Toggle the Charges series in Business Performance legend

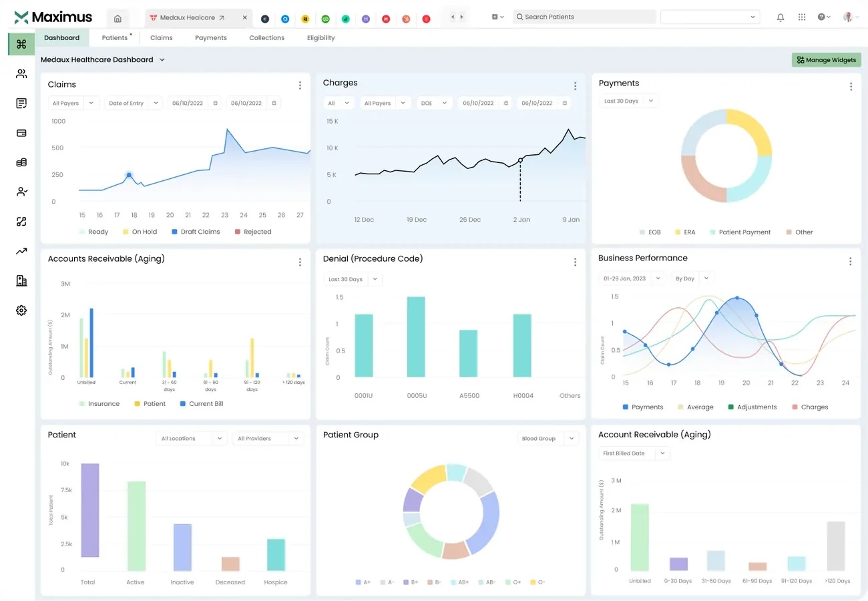pos(809,407)
